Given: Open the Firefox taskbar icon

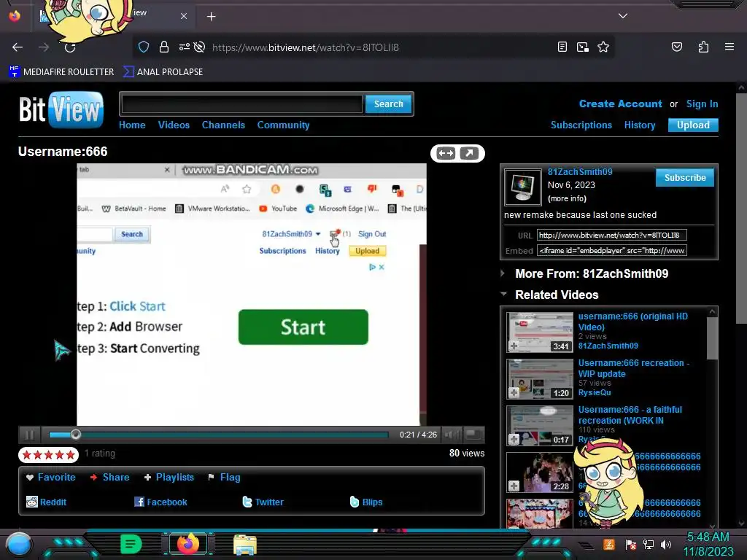Looking at the screenshot, I should [187, 543].
